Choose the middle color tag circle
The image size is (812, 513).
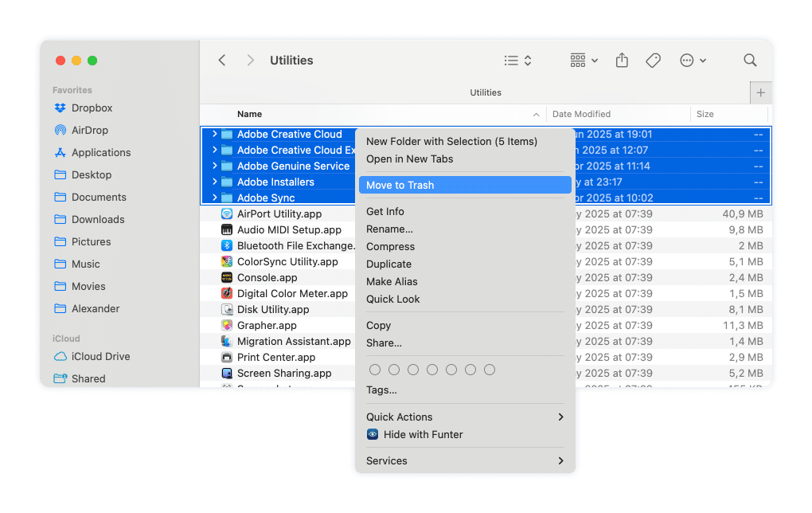432,370
